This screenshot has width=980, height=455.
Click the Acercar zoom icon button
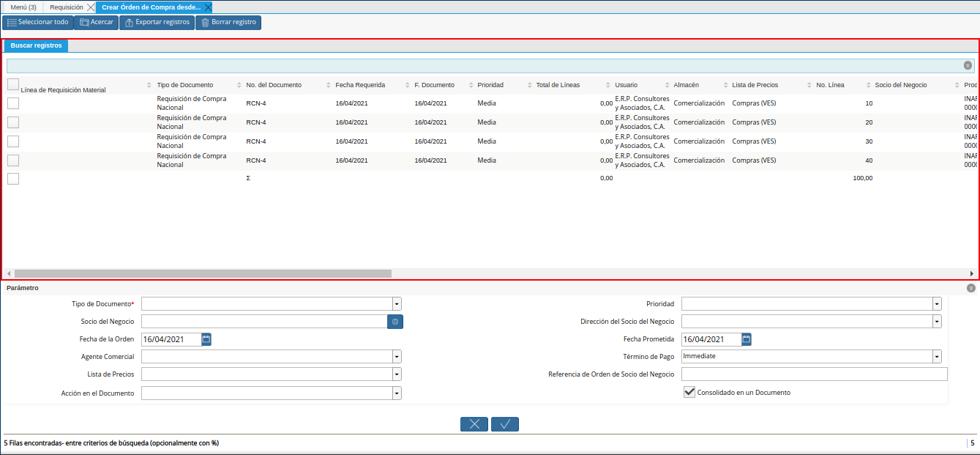tap(85, 23)
